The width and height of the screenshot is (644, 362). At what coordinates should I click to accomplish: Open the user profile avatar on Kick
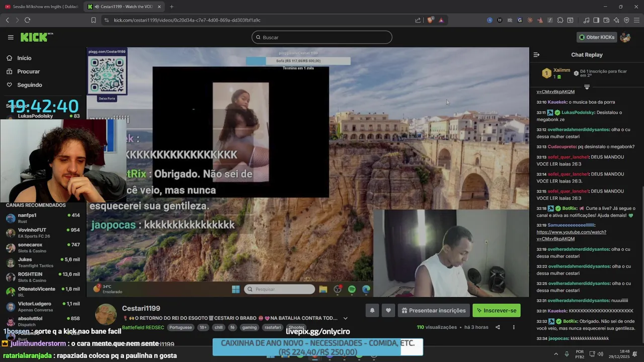(x=625, y=37)
